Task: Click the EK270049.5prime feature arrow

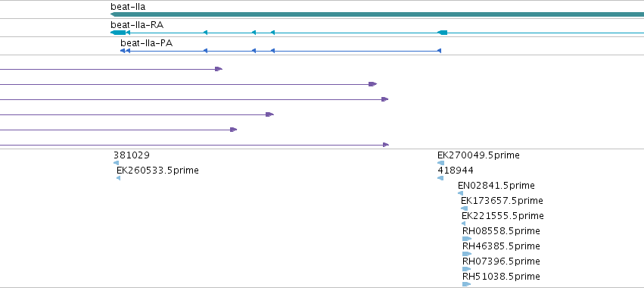Action: click(440, 163)
